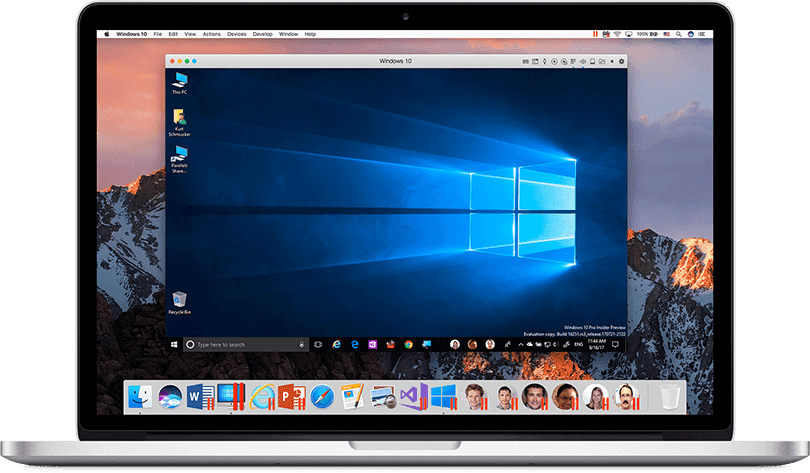Launch Siri from the Mac dock
This screenshot has height=473, width=810.
coord(170,397)
